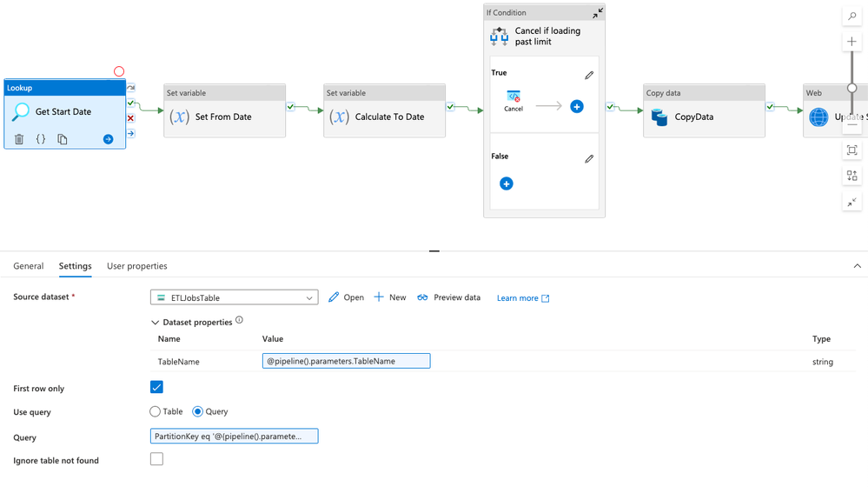The image size is (868, 487).
Task: Edit the False branch of If Condition
Action: click(589, 159)
